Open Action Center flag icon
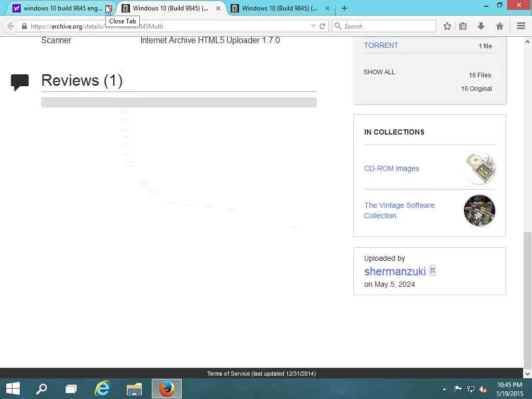This screenshot has height=399, width=532. 458,389
